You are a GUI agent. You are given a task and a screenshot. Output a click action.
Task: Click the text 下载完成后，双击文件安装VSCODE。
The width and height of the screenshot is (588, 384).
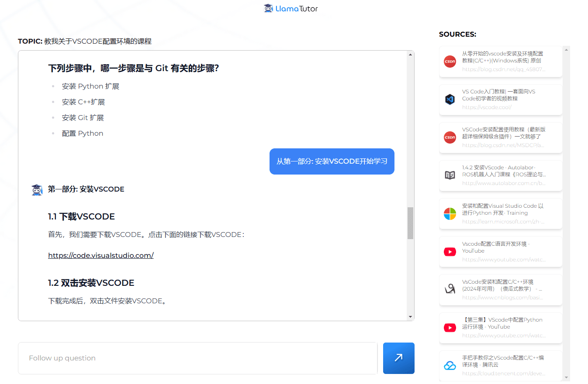click(x=107, y=301)
